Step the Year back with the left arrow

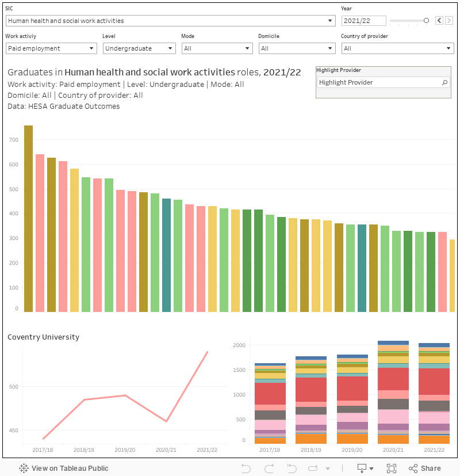pyautogui.click(x=439, y=21)
